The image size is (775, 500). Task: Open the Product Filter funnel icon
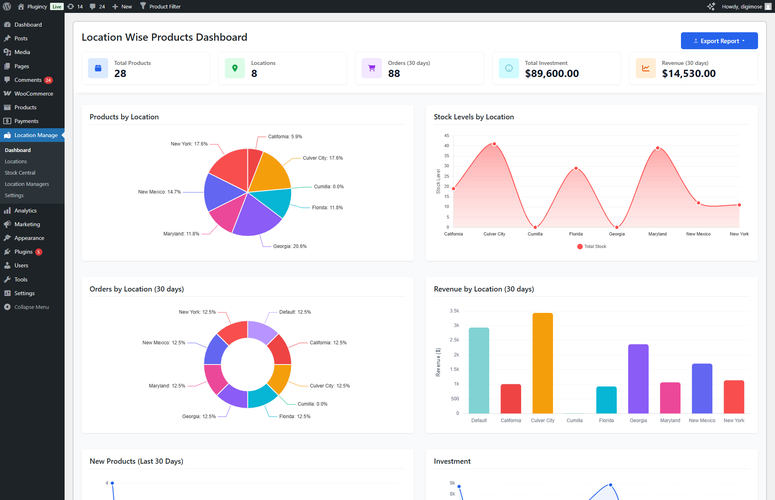(x=143, y=6)
